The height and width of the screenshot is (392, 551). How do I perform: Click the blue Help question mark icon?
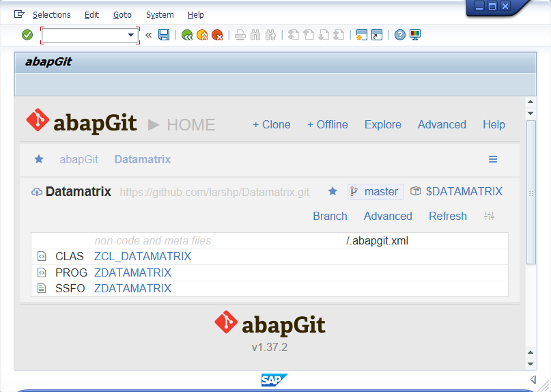400,35
